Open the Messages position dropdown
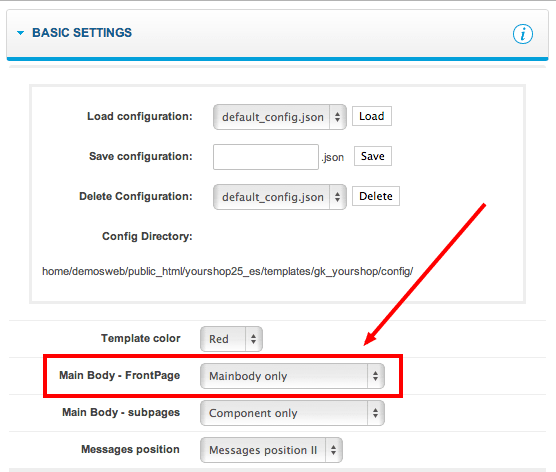This screenshot has height=472, width=556. tap(271, 450)
